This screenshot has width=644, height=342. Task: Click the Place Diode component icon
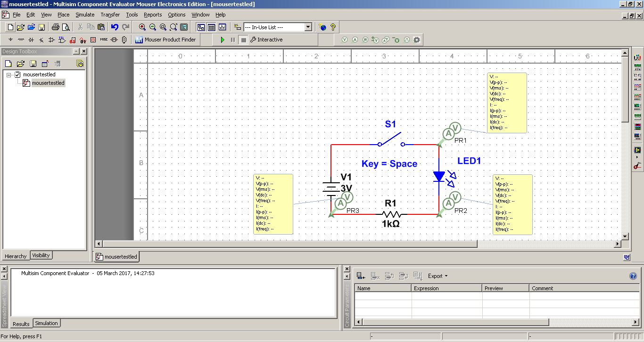[31, 40]
